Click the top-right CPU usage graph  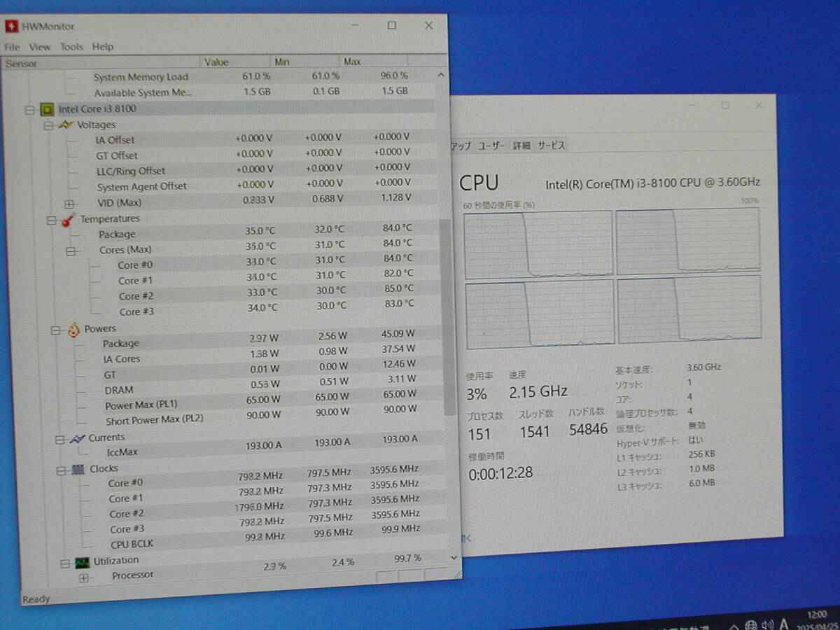pos(688,241)
